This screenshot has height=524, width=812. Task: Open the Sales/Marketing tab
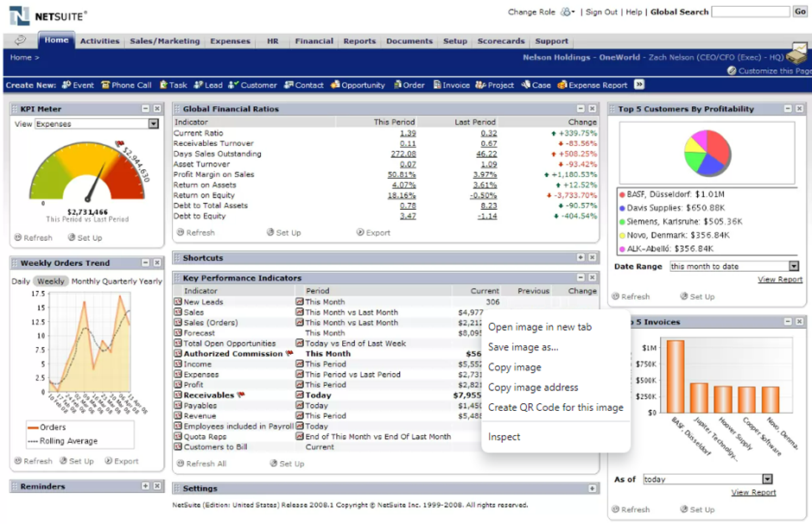coord(165,41)
